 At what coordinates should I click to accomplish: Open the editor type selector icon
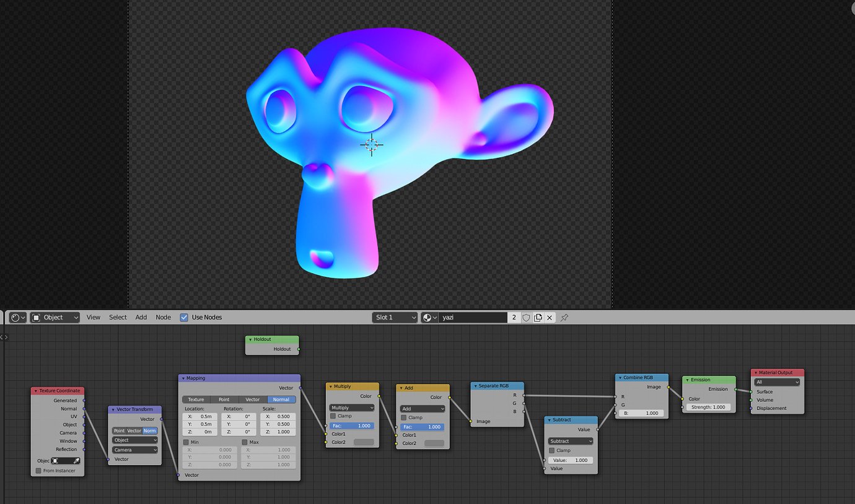click(x=18, y=317)
